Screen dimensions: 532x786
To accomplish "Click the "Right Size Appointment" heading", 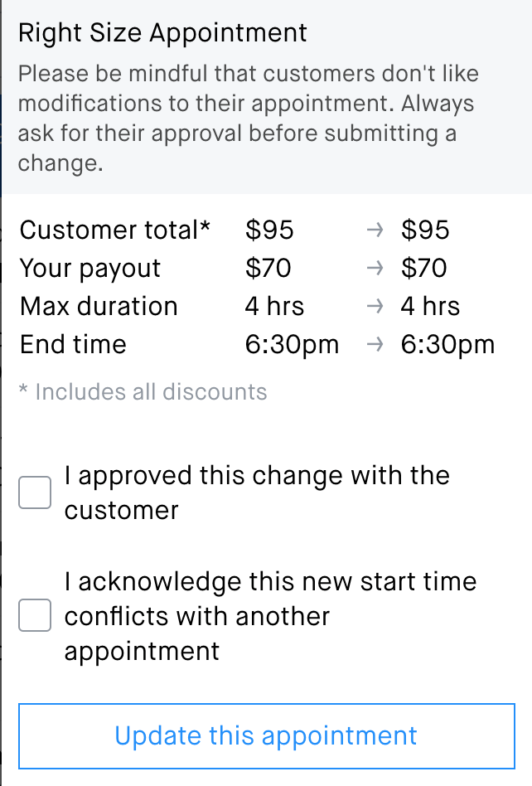I will [x=162, y=33].
